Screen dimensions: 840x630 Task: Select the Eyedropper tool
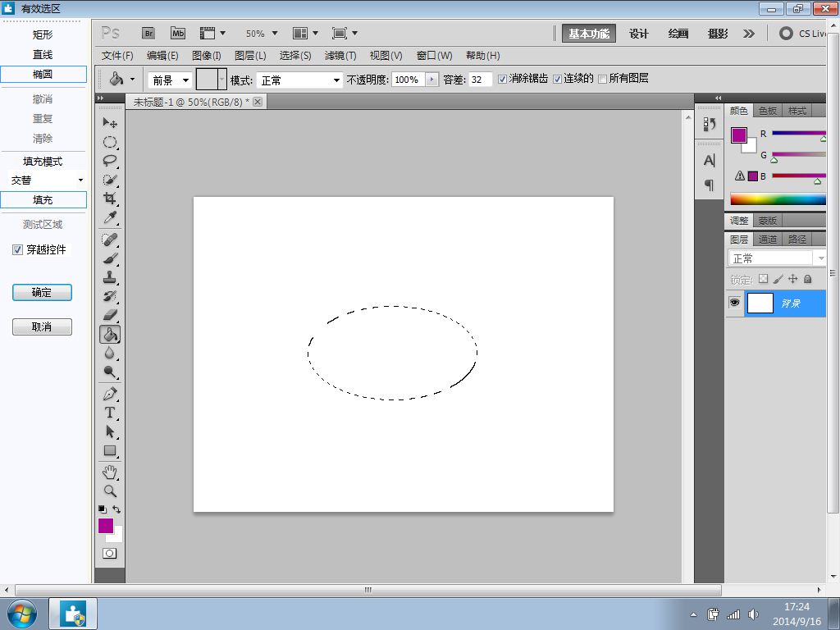109,218
